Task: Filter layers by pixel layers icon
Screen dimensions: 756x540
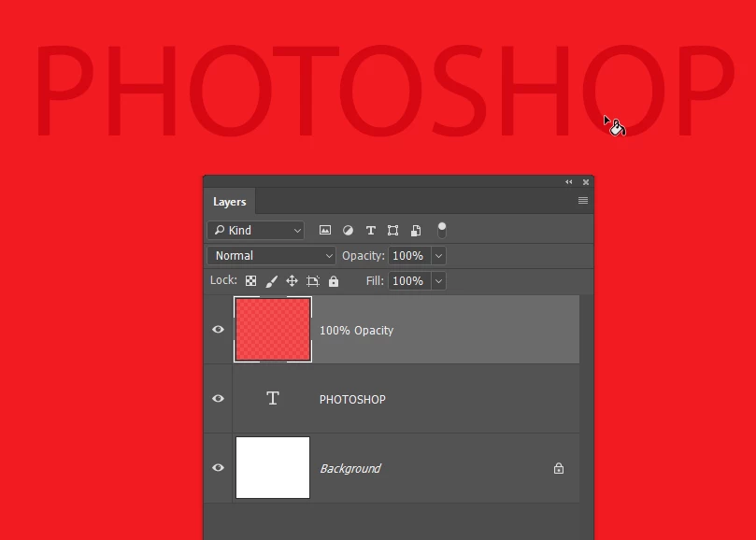Action: [325, 231]
